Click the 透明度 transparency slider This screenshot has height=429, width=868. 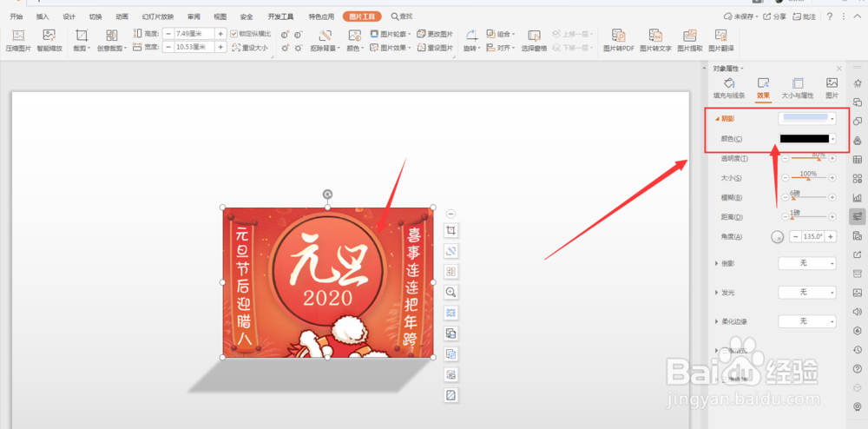coord(809,158)
